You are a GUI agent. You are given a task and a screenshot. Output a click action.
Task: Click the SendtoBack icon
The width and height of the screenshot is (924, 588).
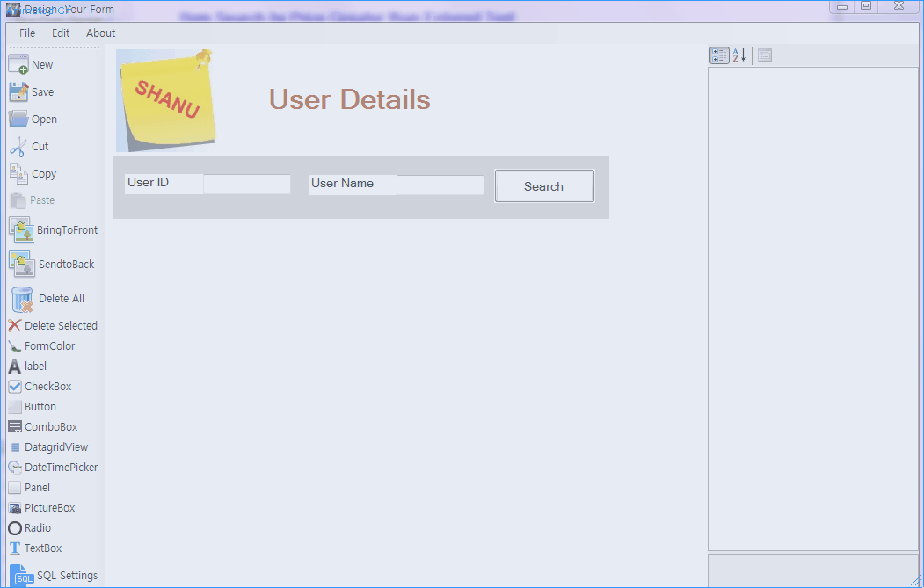pyautogui.click(x=22, y=265)
